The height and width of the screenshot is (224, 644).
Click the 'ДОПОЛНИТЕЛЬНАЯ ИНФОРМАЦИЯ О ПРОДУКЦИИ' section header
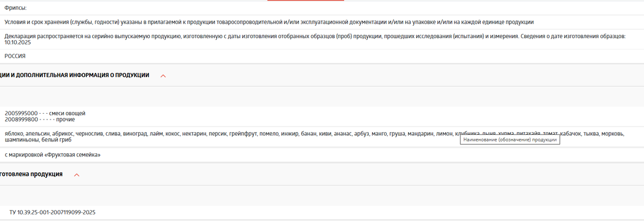pos(75,75)
